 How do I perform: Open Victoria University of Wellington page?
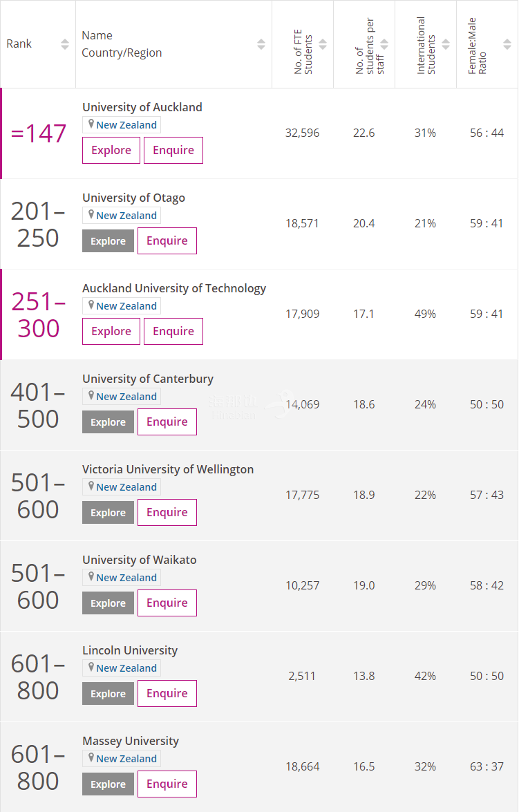tap(168, 469)
